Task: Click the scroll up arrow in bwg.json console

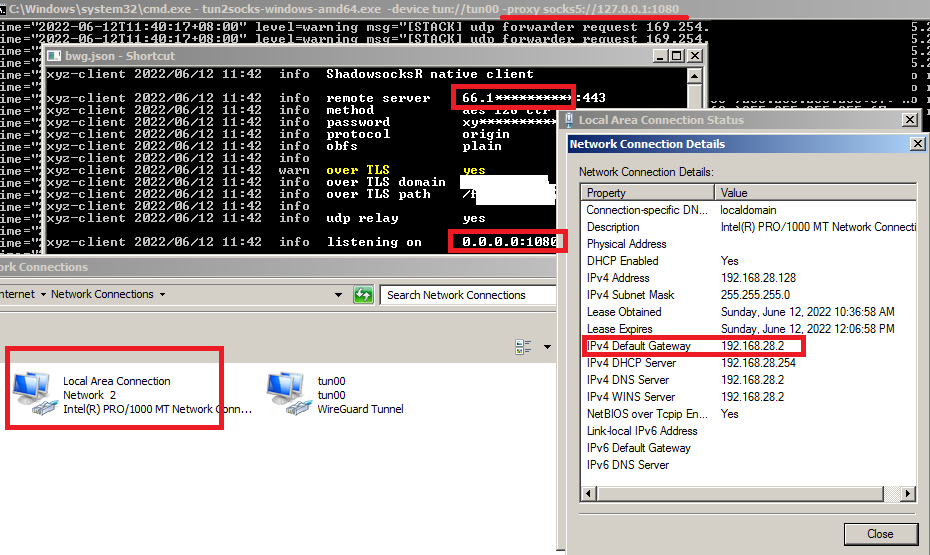Action: [694, 76]
